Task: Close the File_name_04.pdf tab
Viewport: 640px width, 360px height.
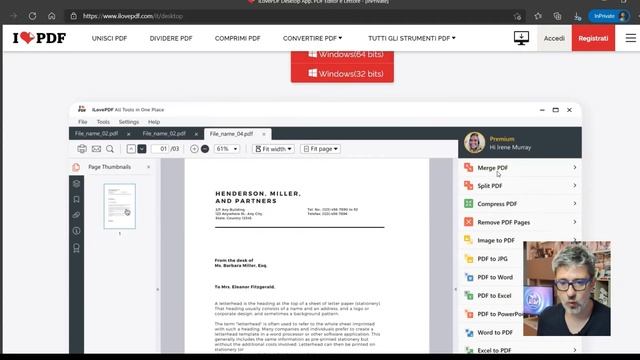Action: pyautogui.click(x=264, y=134)
